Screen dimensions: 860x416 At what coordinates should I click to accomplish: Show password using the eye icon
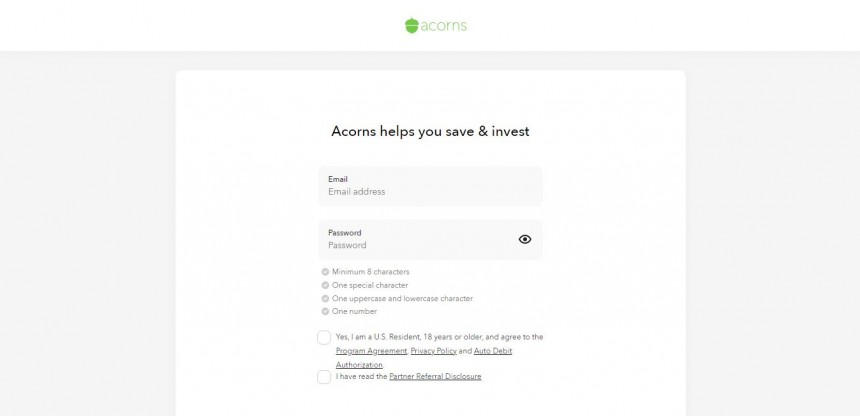click(x=525, y=239)
